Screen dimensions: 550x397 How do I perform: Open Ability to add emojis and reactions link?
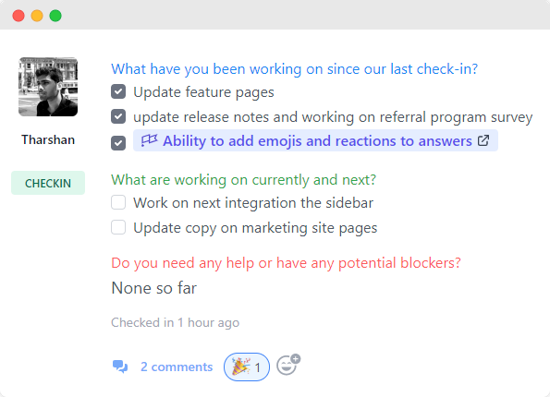point(317,141)
